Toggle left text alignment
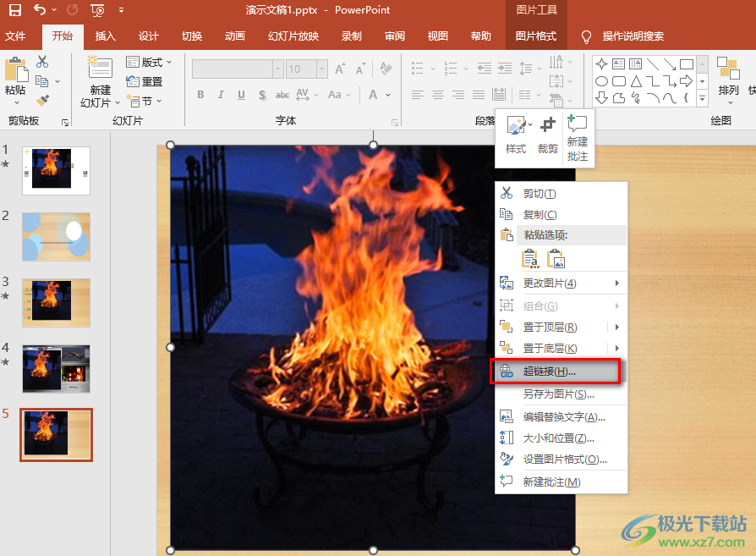The image size is (756, 556). point(418,95)
